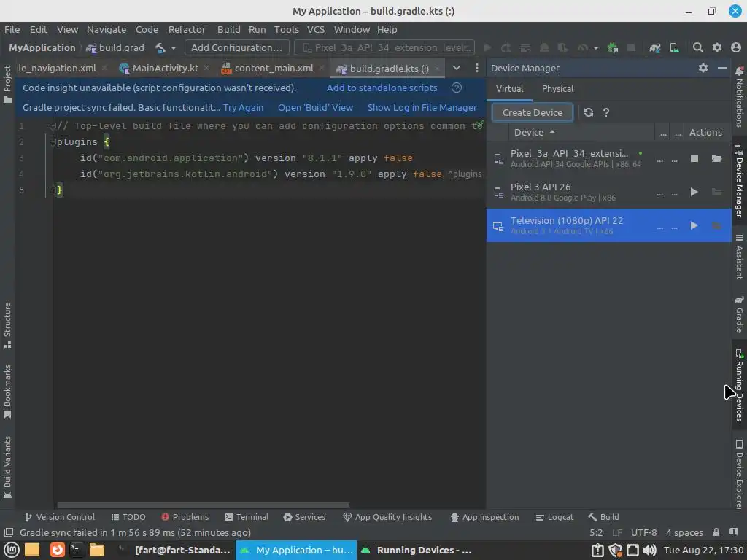The image size is (747, 560).
Task: Open the File menu
Action: 12,29
